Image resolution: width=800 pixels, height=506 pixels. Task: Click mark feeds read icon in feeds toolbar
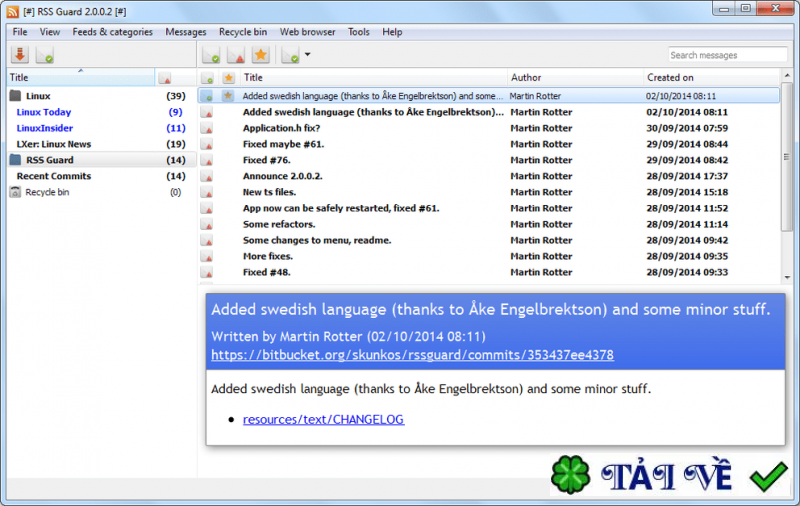pyautogui.click(x=43, y=55)
